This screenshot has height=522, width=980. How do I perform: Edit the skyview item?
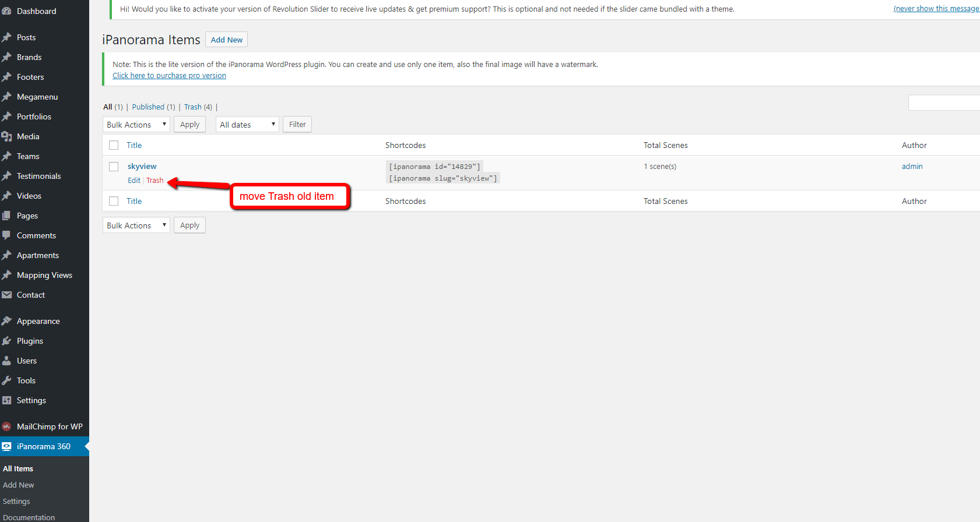(x=134, y=181)
